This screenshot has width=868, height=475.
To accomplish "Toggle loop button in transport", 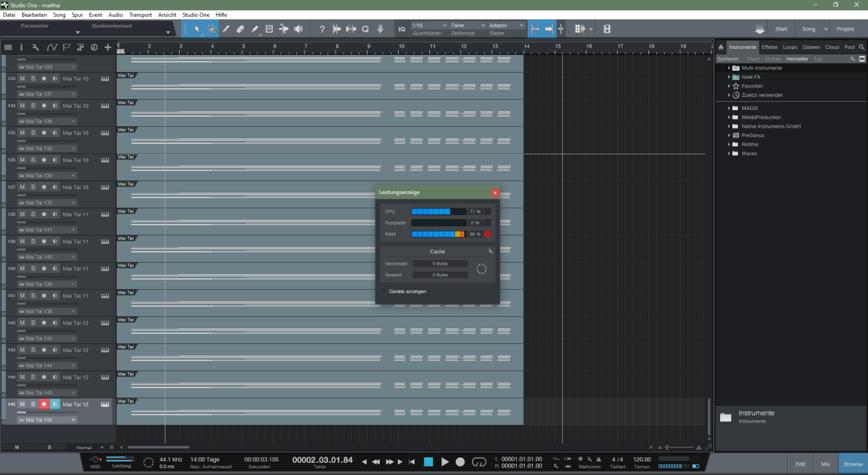I will [x=479, y=462].
